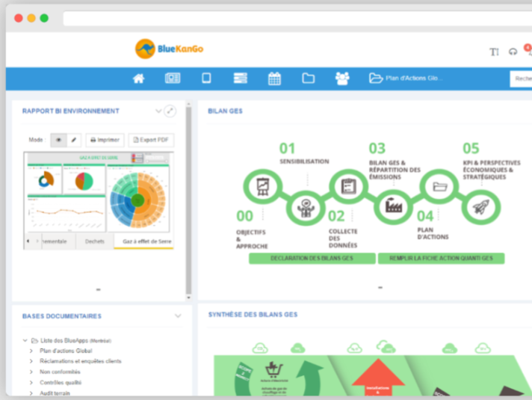Expand the Non conformités node

click(31, 372)
